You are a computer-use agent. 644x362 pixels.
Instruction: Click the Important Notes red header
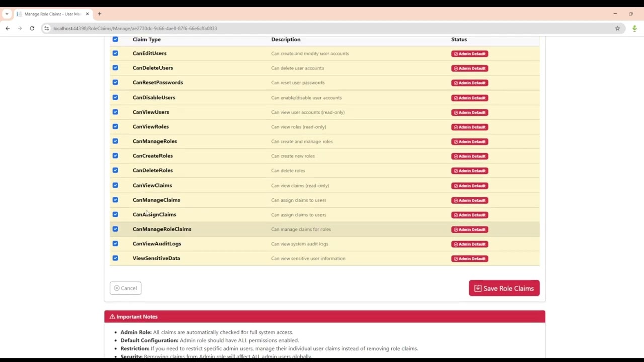[x=325, y=317]
